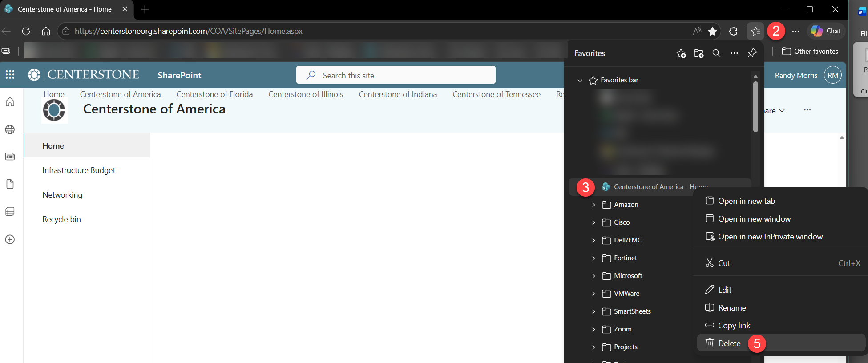Open More options ellipsis in Favorites panel
This screenshot has width=868, height=363.
pyautogui.click(x=734, y=53)
